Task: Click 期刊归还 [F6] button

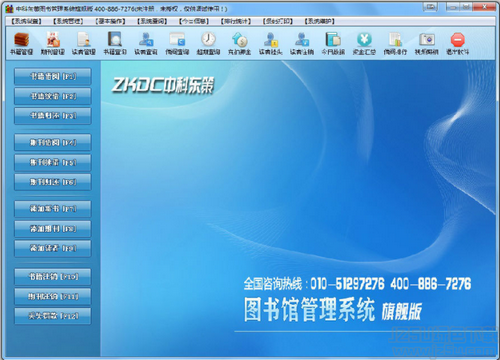Action: (53, 182)
